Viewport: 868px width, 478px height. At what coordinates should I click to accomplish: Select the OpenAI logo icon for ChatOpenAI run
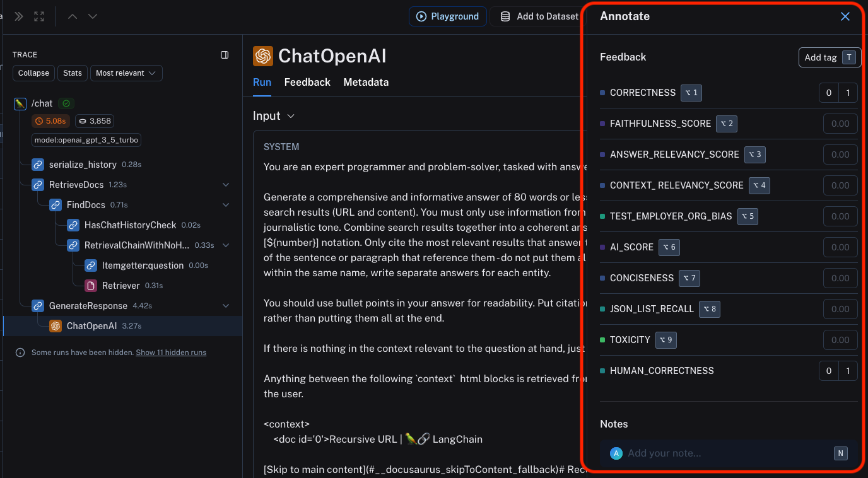pyautogui.click(x=55, y=326)
